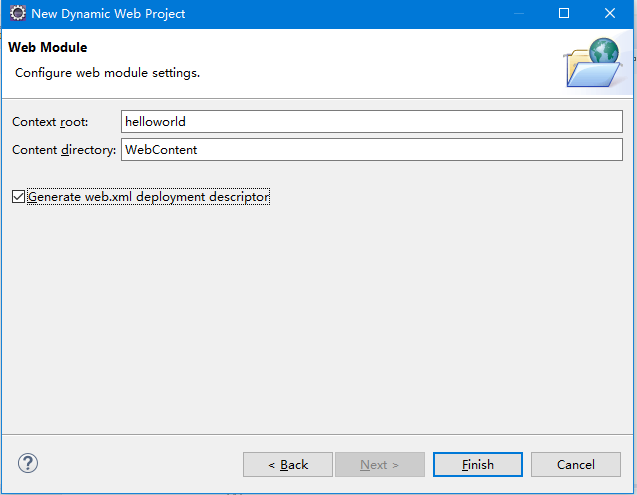Click the Eclipse gear icon in title bar
The image size is (637, 495).
pyautogui.click(x=17, y=13)
